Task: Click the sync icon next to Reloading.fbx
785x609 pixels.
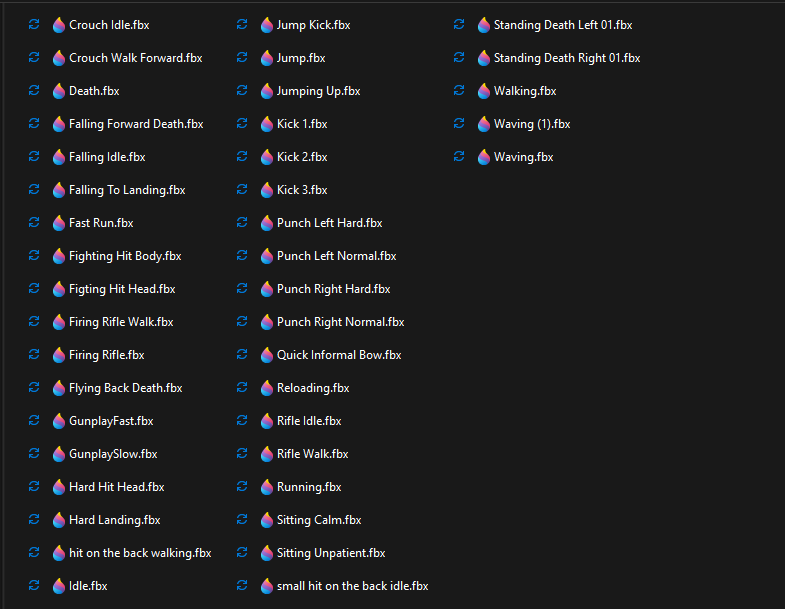Action: pyautogui.click(x=242, y=388)
